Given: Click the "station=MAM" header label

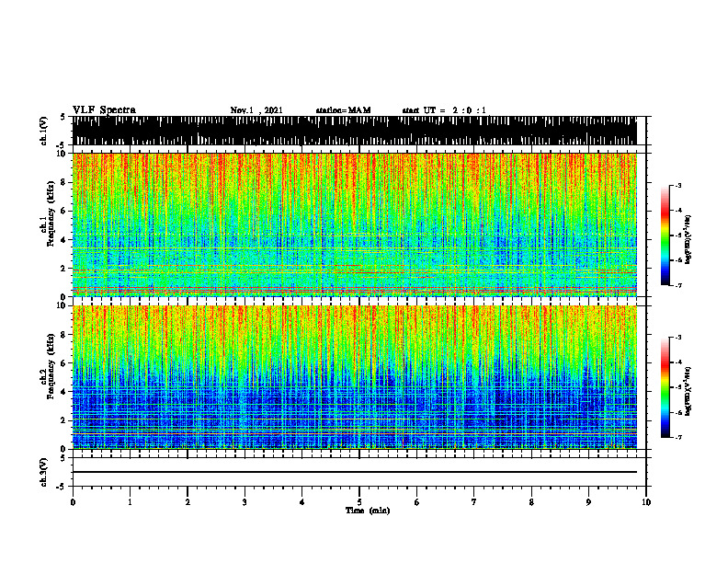Looking at the screenshot, I should 343,110.
